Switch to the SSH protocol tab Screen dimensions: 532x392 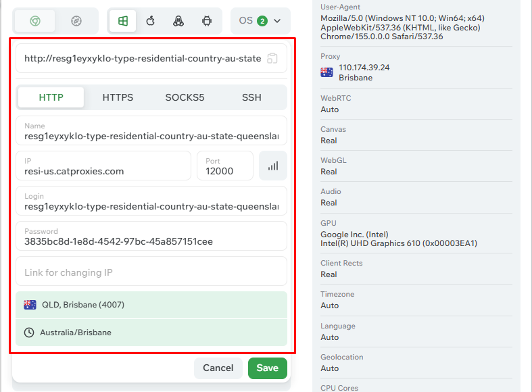251,97
